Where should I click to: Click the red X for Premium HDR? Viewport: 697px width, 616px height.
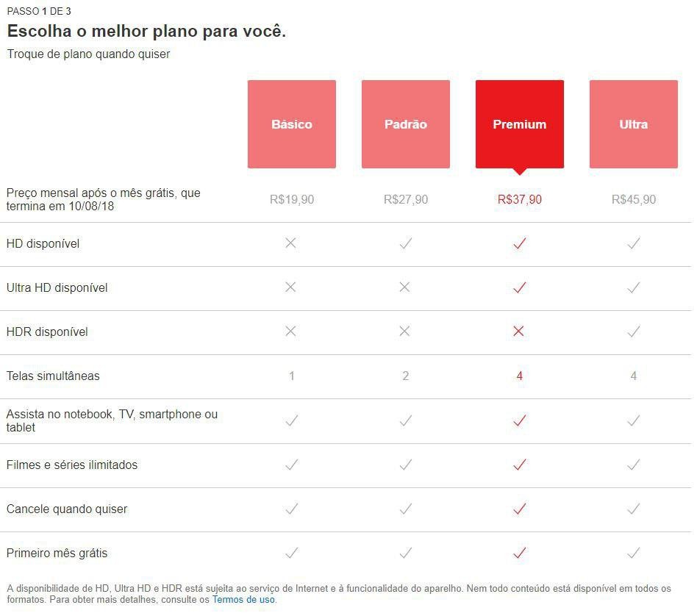(519, 332)
